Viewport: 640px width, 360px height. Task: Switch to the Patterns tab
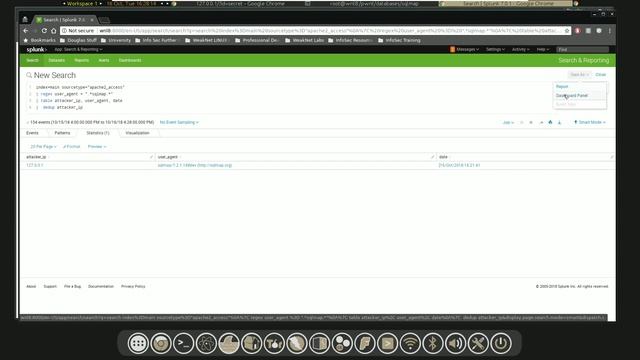click(x=62, y=133)
